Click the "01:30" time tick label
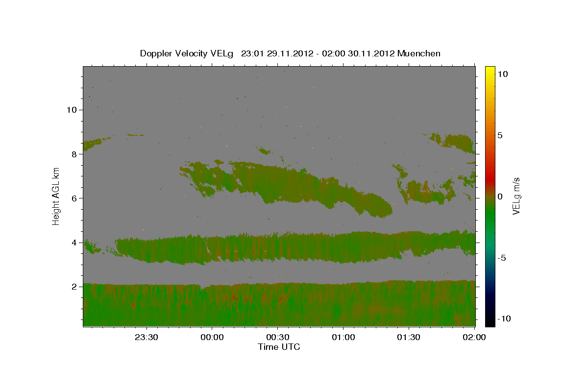Image resolution: width=588 pixels, height=392 pixels. [409, 338]
